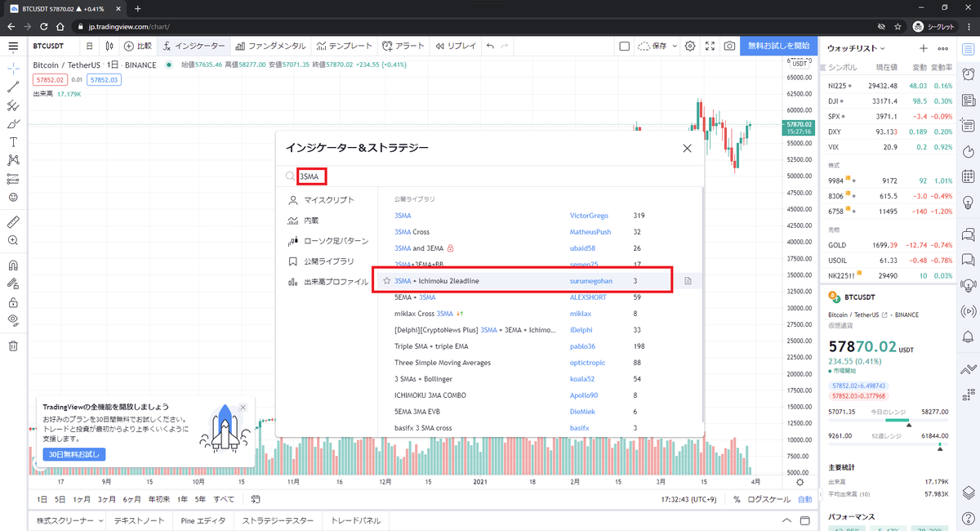
Task: Open watchlist panel icon in right sidebar
Action: pos(969,48)
